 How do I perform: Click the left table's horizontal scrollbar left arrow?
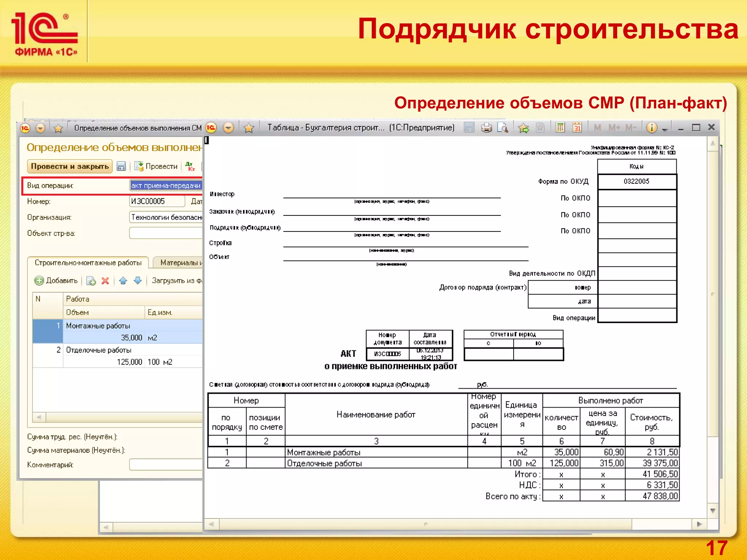coord(39,417)
